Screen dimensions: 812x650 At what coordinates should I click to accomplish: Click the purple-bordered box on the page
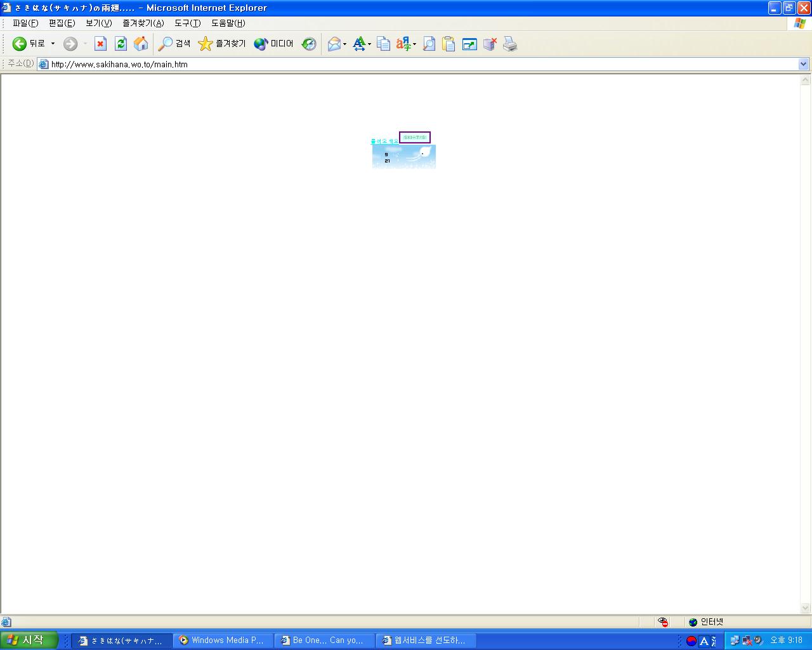pyautogui.click(x=415, y=138)
